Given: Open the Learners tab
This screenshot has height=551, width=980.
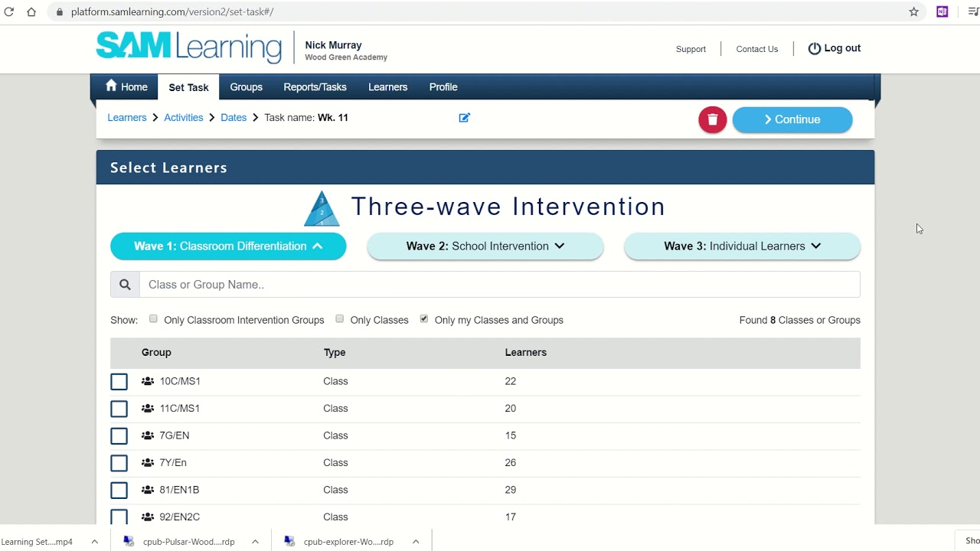Looking at the screenshot, I should click(x=387, y=87).
